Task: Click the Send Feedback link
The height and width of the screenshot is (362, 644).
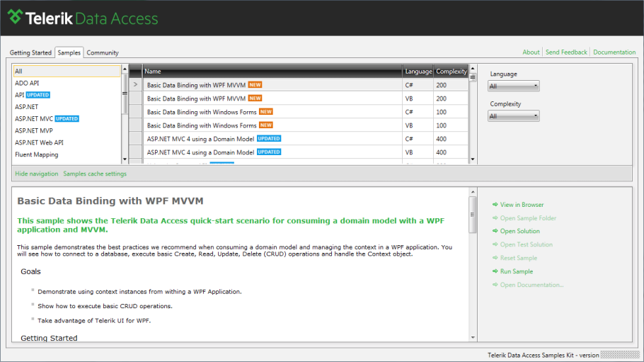Action: pos(566,52)
